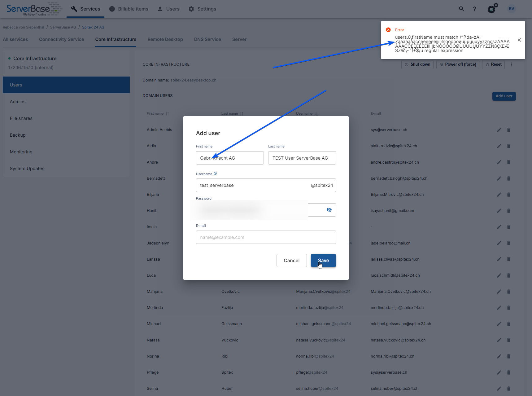
Task: Open the Users top menu
Action: click(x=168, y=9)
